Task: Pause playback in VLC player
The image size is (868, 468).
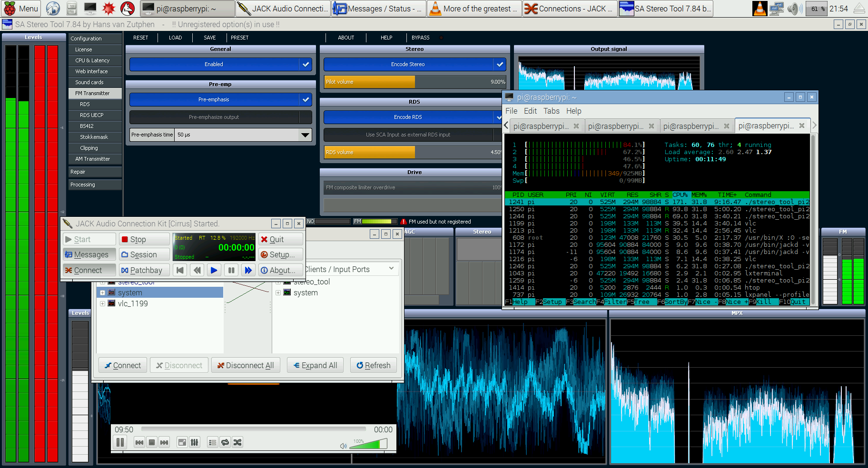Action: 120,442
